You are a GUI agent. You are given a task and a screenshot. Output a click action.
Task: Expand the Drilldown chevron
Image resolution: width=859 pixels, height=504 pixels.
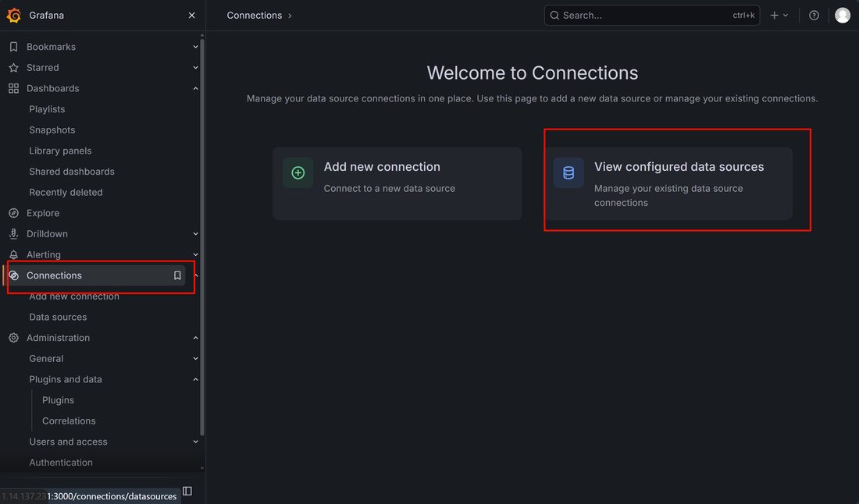[x=195, y=234]
